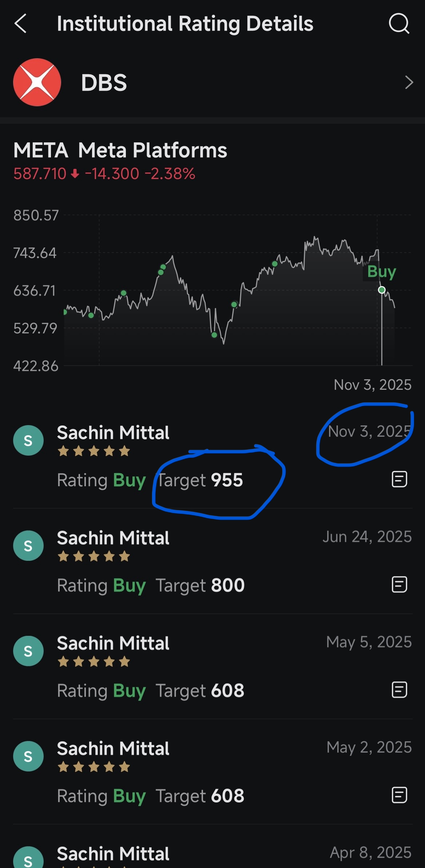Image resolution: width=425 pixels, height=868 pixels.
Task: Tap the 587.710 price change line
Action: (104, 174)
